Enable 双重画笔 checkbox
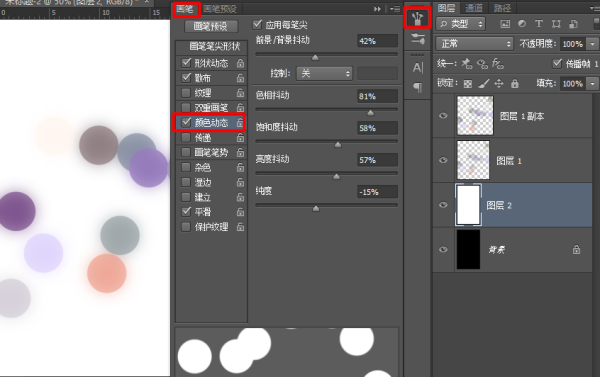Viewport: 600px width, 377px height. pos(186,108)
